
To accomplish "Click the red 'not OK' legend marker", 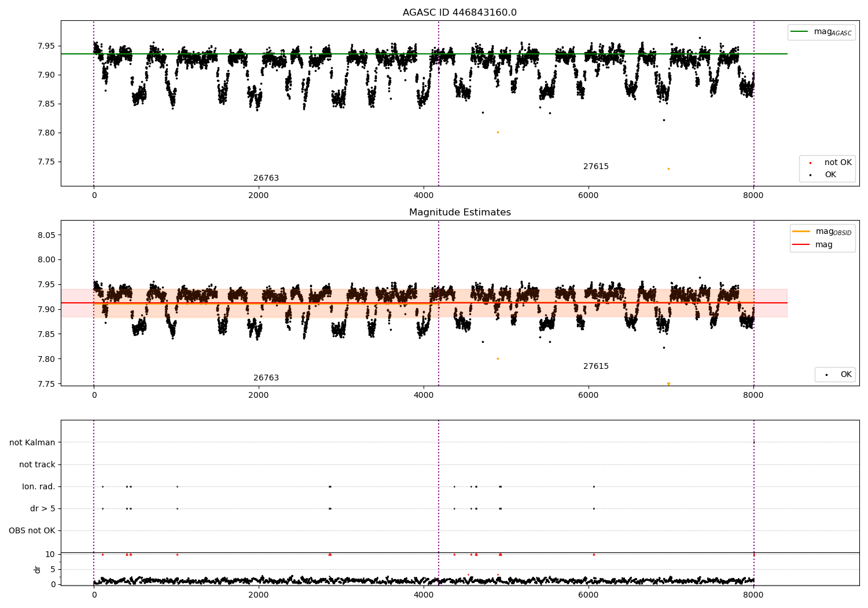I will pyautogui.click(x=810, y=163).
